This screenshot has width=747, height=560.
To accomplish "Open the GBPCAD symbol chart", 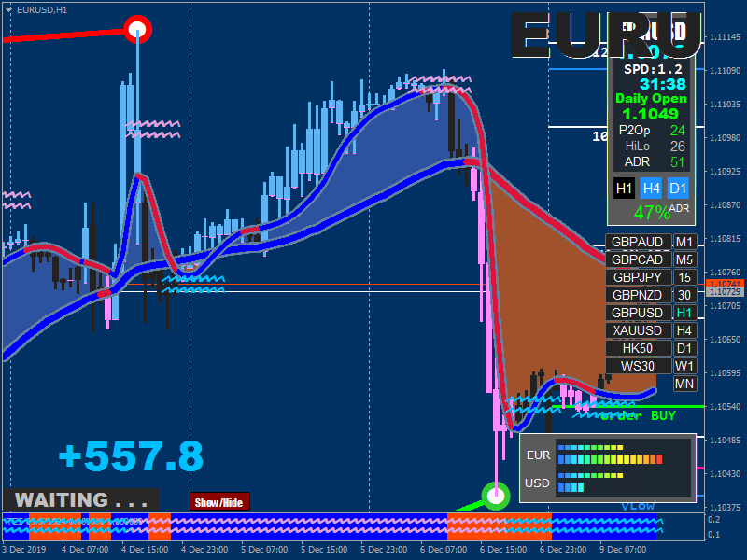I will pyautogui.click(x=638, y=259).
